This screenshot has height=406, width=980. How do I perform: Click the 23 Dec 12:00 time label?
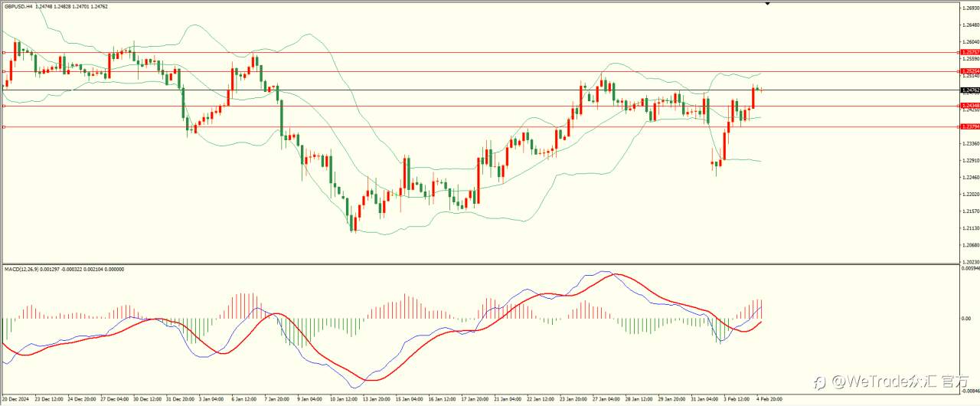pos(48,399)
